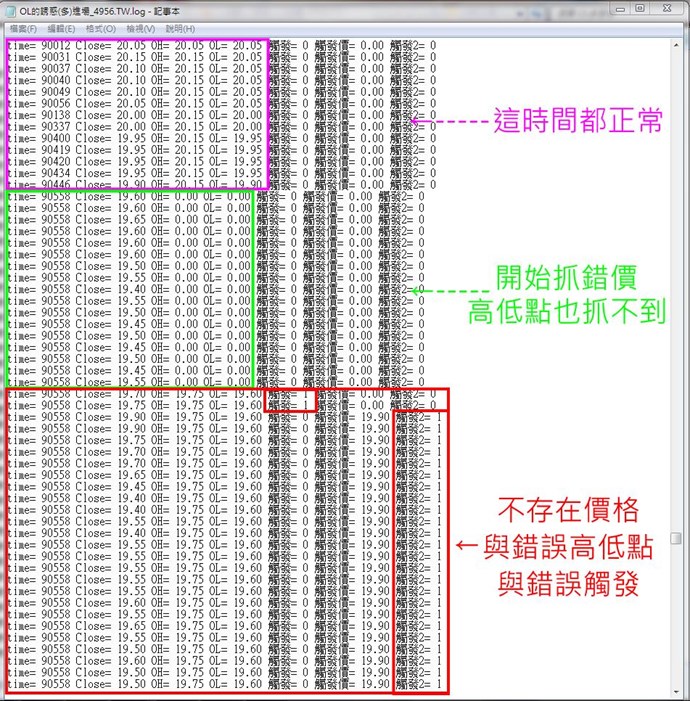Open the 檔案(F) menu
This screenshot has width=690, height=701.
[x=24, y=29]
